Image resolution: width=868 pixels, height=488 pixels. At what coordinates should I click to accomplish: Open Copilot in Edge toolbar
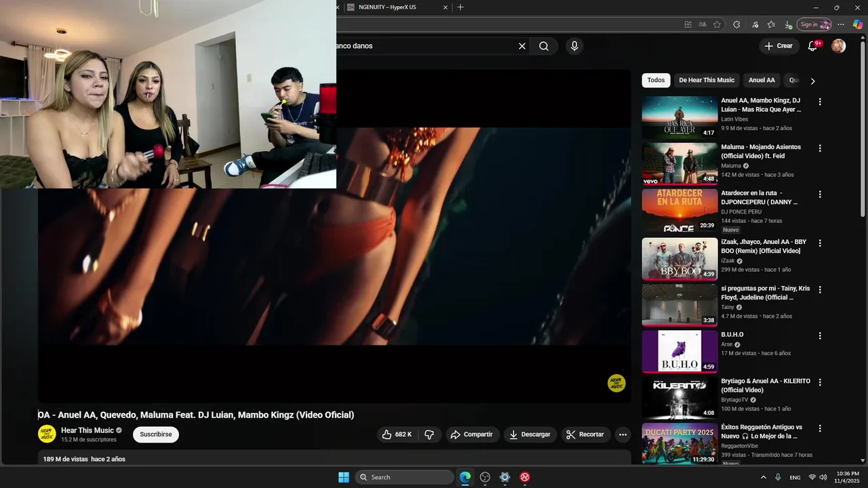pos(857,24)
